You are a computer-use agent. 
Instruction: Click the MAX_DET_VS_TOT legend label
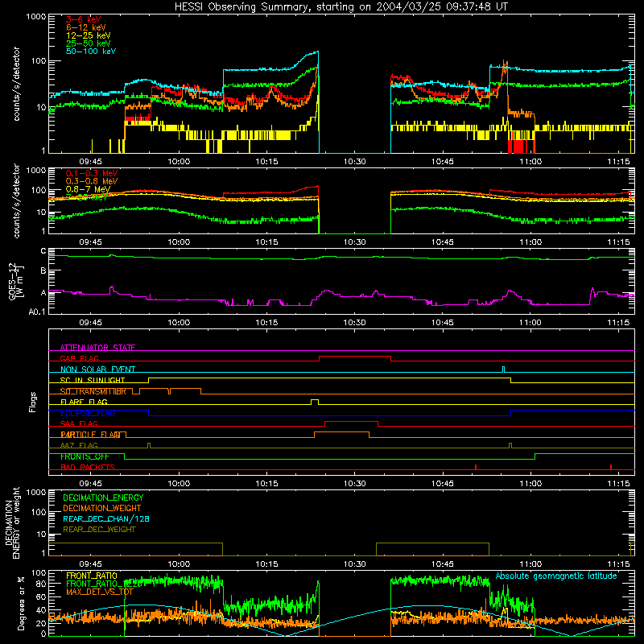[x=100, y=592]
